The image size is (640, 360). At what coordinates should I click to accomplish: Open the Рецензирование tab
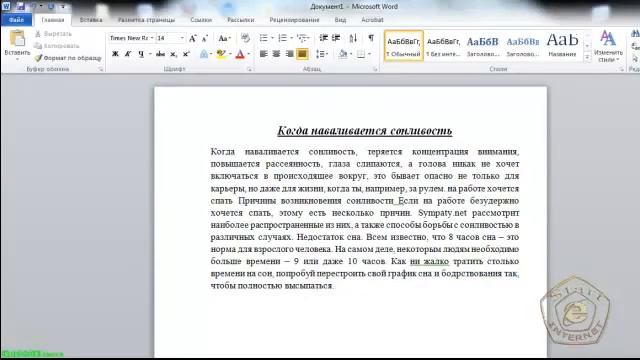tap(294, 20)
